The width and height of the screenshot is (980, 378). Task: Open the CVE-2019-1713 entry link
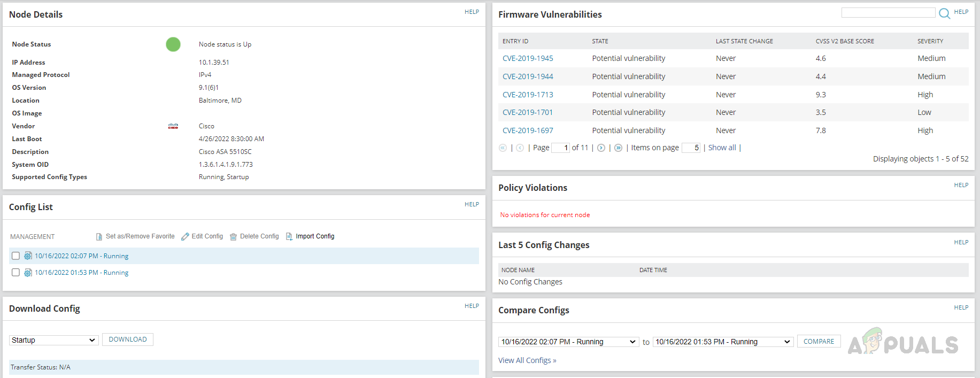528,95
